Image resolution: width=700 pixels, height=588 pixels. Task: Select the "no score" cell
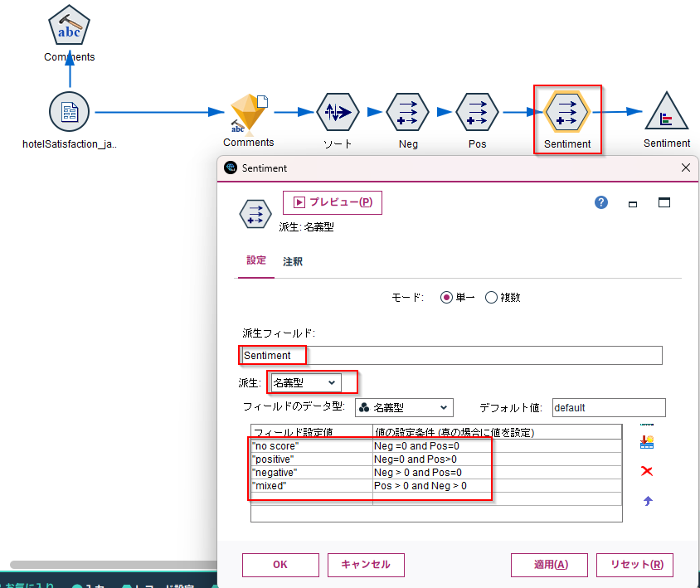click(312, 446)
